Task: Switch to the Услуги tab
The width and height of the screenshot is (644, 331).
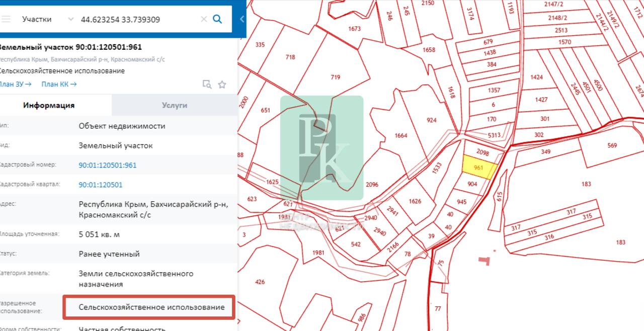Action: pos(175,105)
